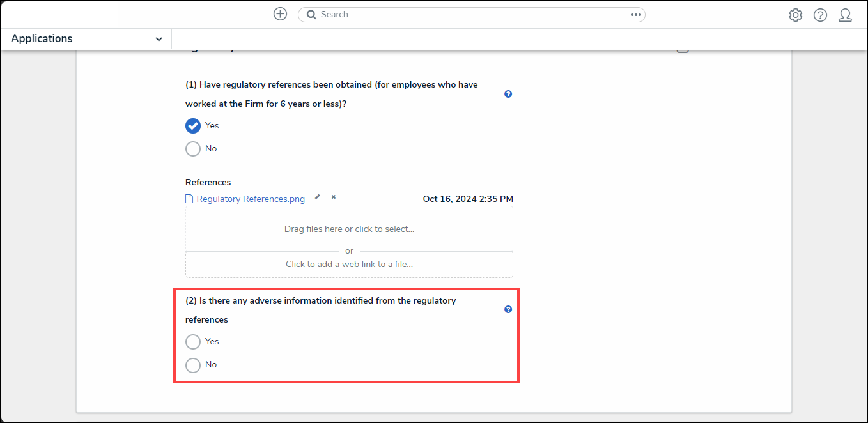Choose Yes for adverse information identified
This screenshot has width=868, height=423.
click(x=193, y=342)
